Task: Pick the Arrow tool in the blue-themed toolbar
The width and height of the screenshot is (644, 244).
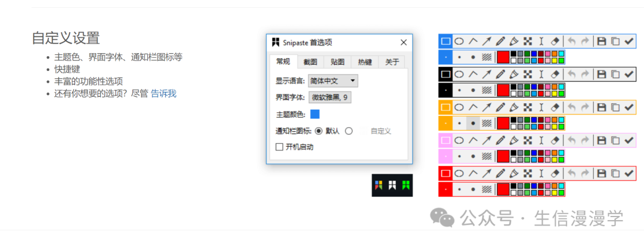Action: coord(487,41)
